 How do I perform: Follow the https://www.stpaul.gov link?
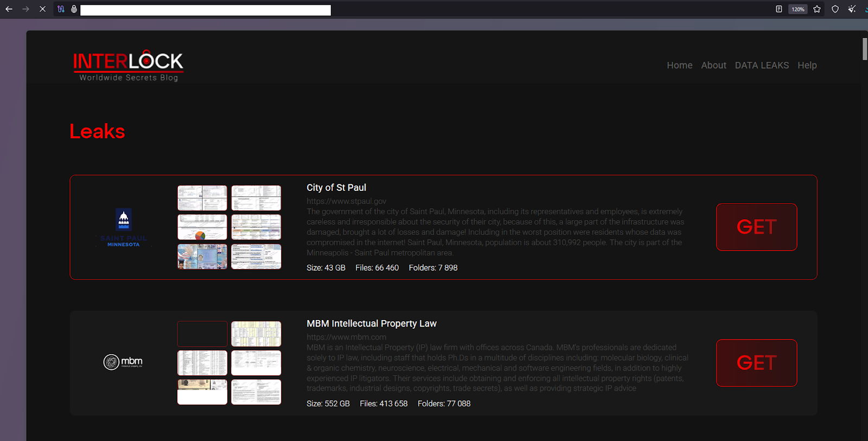pyautogui.click(x=347, y=201)
